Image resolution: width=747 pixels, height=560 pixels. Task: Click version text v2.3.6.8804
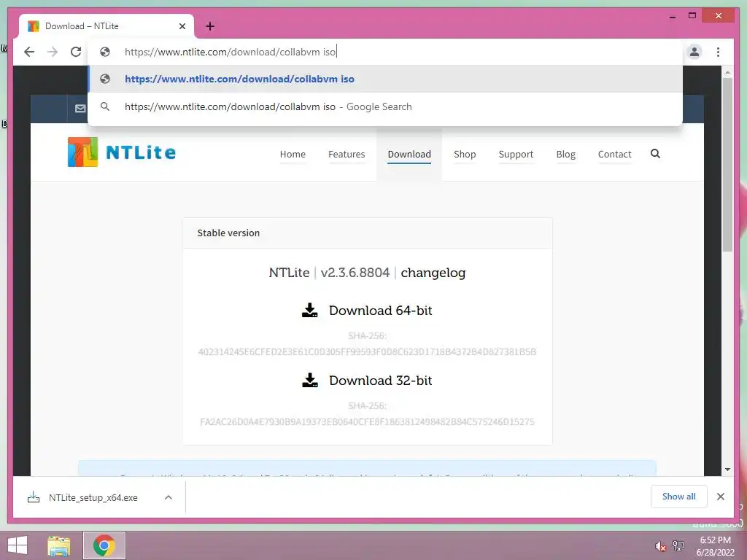[x=355, y=273]
